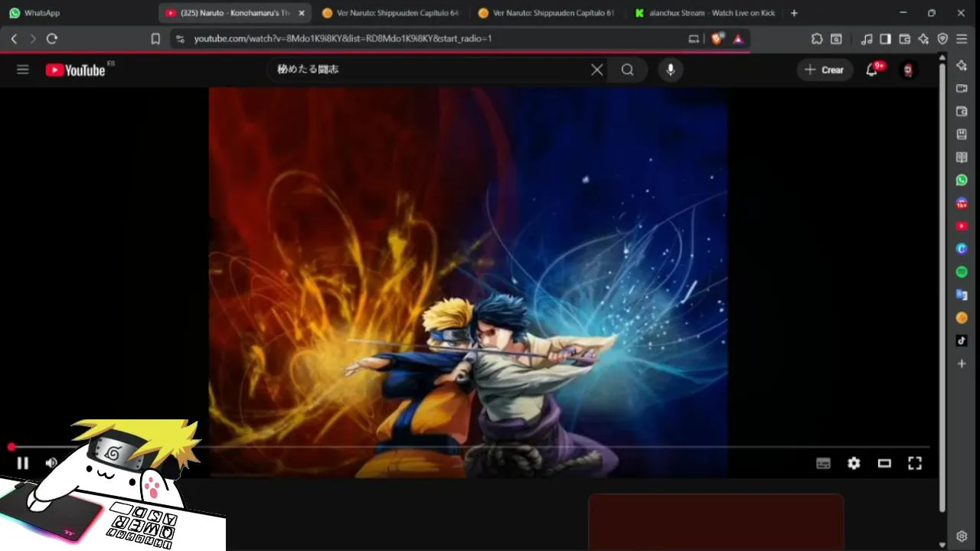Image resolution: width=980 pixels, height=551 pixels.
Task: Switch to Naruto Shippuuden Capitulo 64 tab
Action: (390, 13)
